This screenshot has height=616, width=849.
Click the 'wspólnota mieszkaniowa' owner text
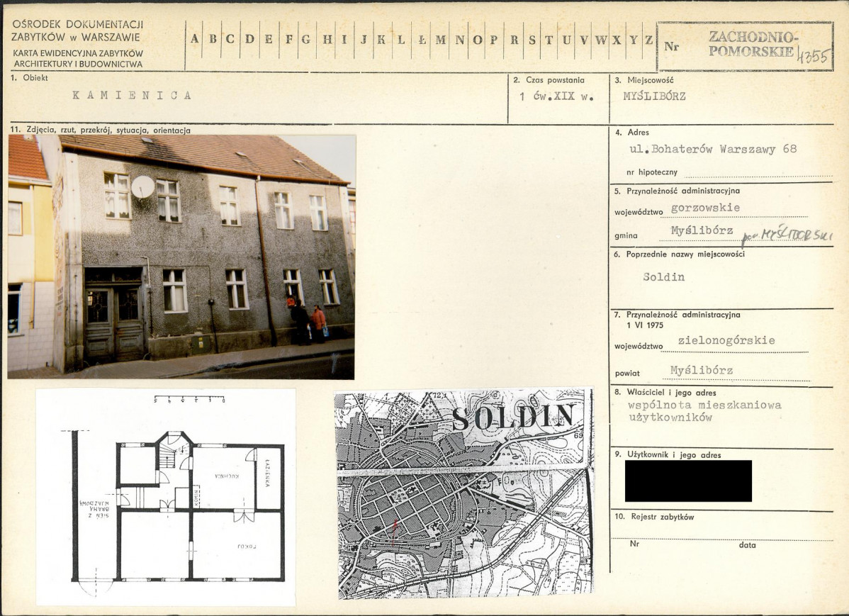[704, 405]
